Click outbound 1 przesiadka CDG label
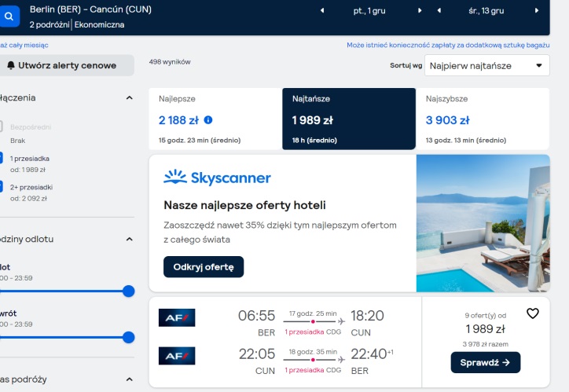 click(313, 332)
